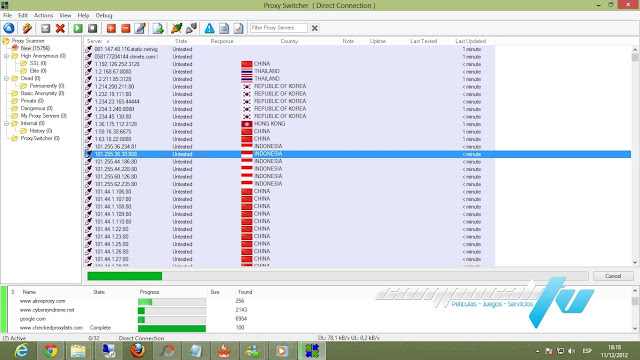The image size is (640, 360).
Task: Sort list by the Uptime column header
Action: (378, 41)
